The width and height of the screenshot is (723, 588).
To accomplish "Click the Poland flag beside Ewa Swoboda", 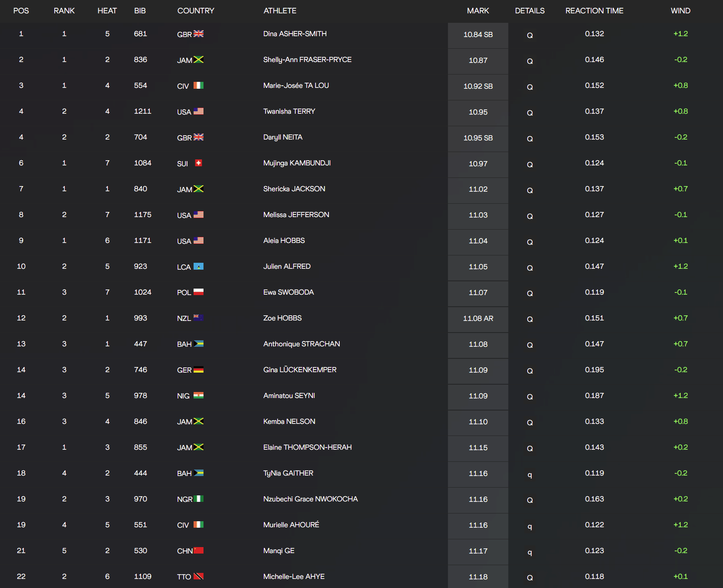I will [x=198, y=292].
